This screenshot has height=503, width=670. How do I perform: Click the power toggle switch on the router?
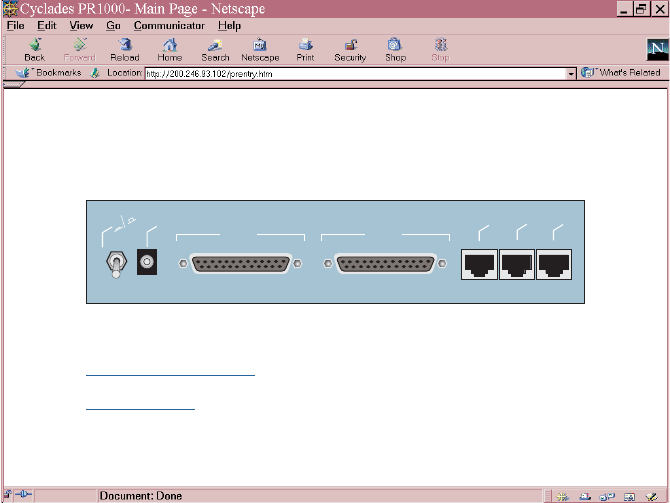pyautogui.click(x=116, y=264)
